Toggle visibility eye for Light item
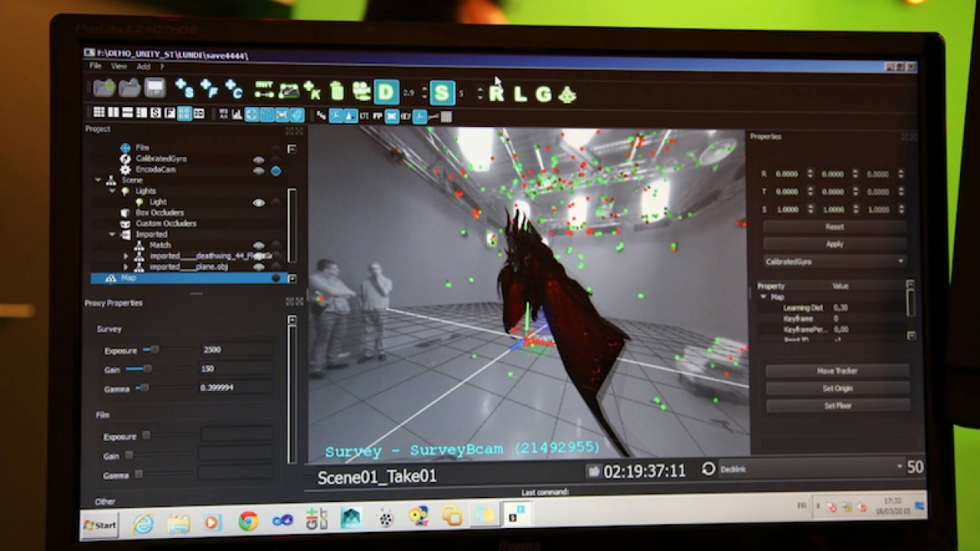 click(x=259, y=202)
